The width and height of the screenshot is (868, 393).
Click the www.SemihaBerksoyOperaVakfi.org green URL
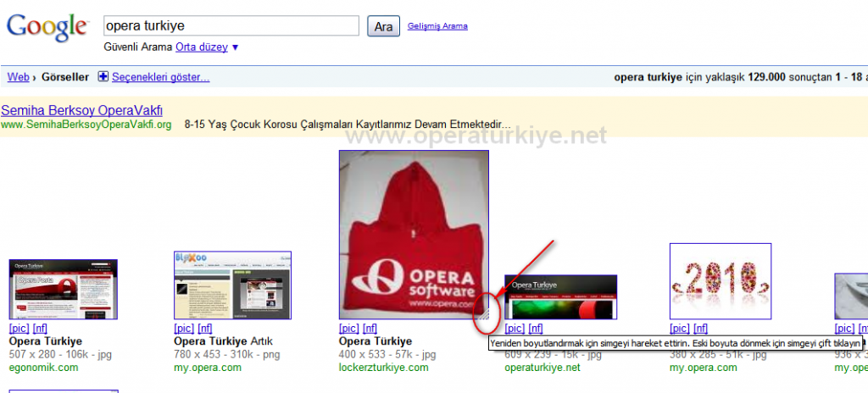[x=86, y=125]
